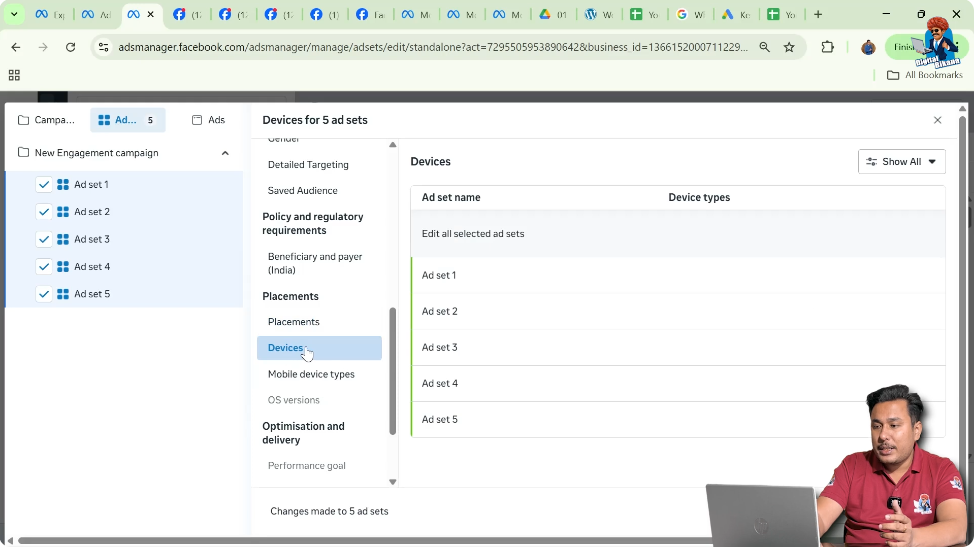Click Ad set 2 row in Devices table
975x548 pixels.
[678, 312]
